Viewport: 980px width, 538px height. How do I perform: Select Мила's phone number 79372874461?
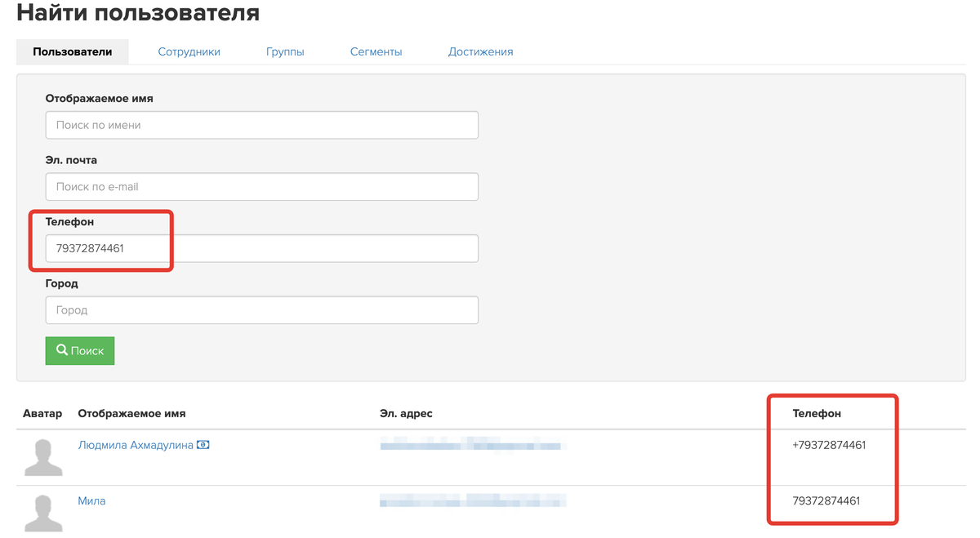pyautogui.click(x=826, y=500)
